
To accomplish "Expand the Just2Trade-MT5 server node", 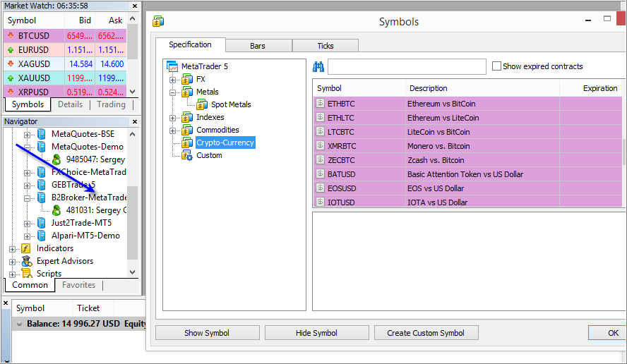I will [27, 224].
